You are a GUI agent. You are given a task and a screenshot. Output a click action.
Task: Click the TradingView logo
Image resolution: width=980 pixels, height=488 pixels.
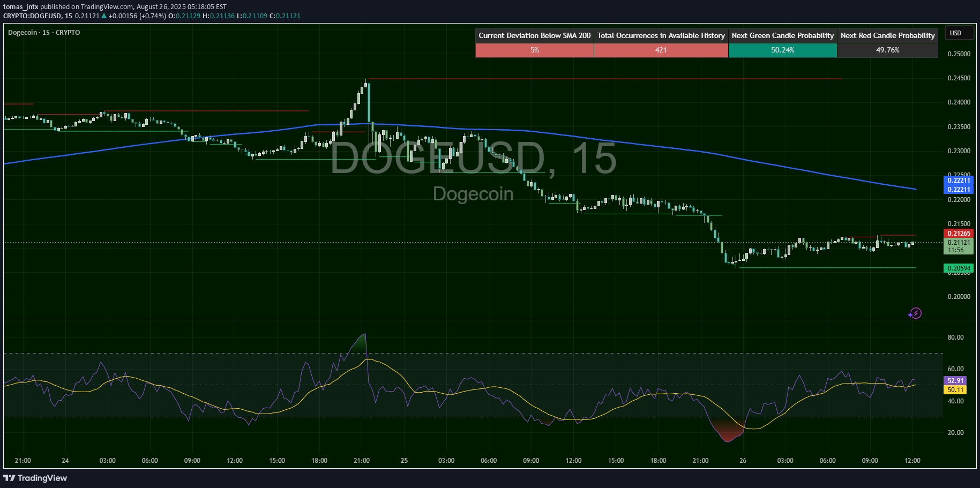[x=35, y=478]
